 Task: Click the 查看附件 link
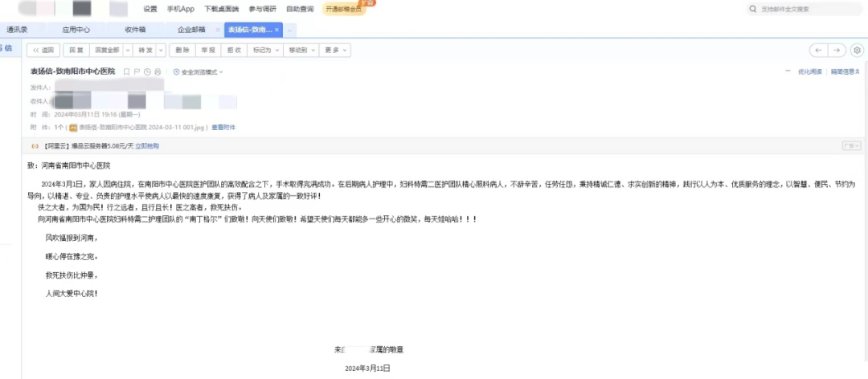pyautogui.click(x=223, y=128)
